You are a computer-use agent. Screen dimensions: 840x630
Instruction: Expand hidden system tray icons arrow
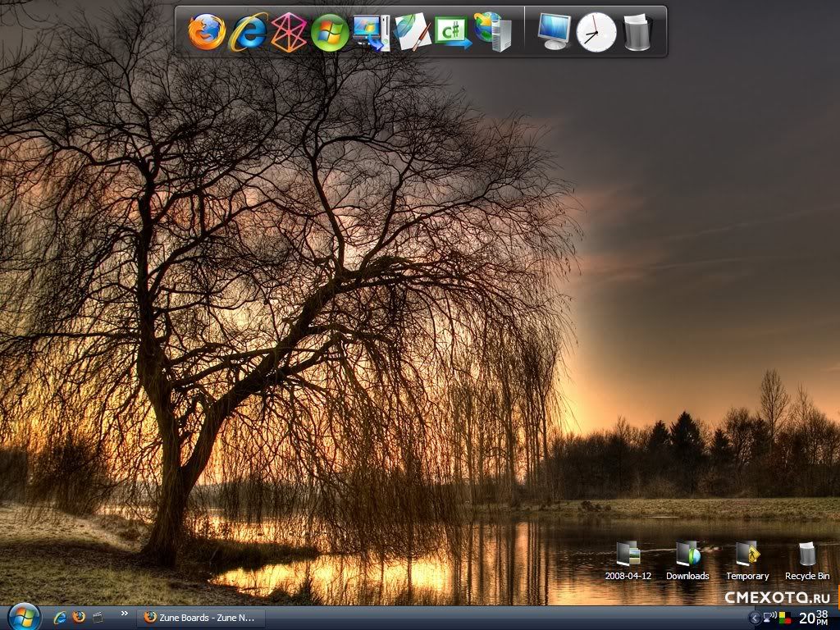pos(755,617)
